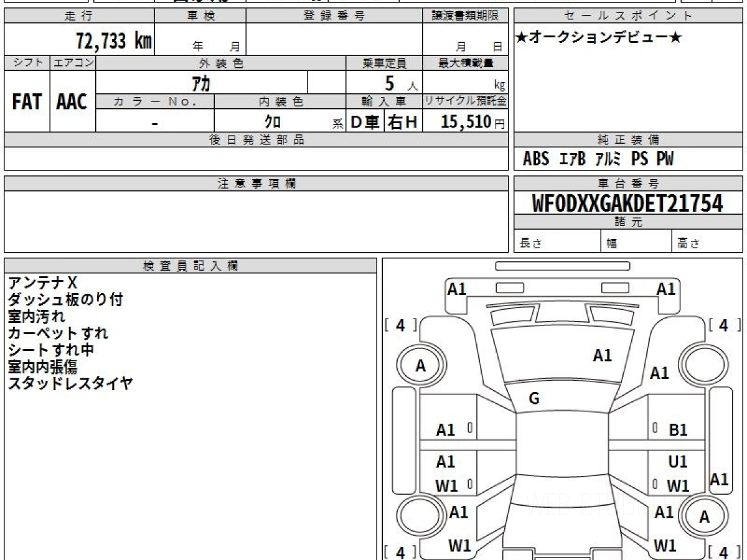Select the mileage value 72,733 km

coord(114,41)
